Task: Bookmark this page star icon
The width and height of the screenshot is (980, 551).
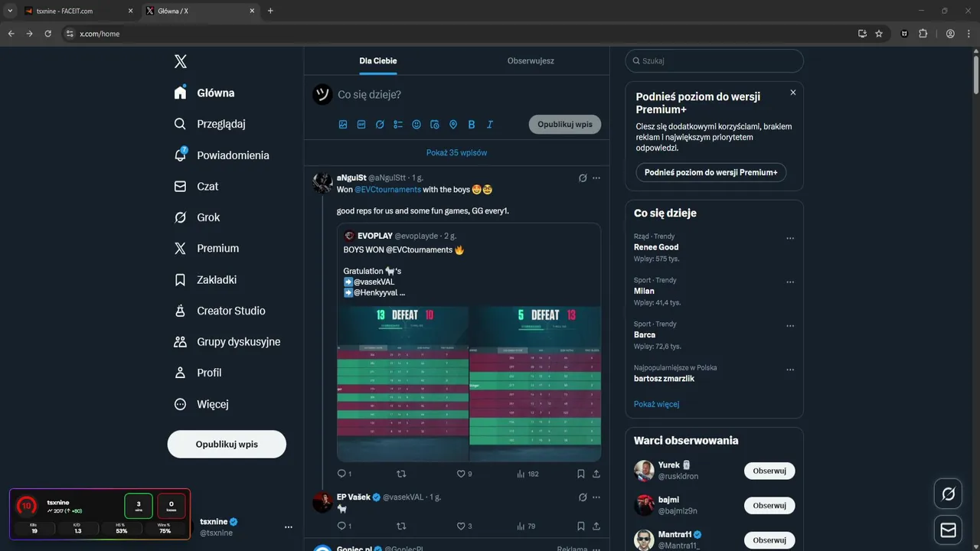Action: pyautogui.click(x=879, y=34)
